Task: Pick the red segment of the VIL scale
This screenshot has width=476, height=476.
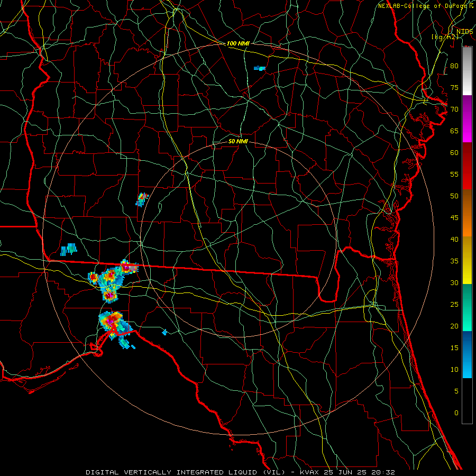Action: (x=467, y=166)
